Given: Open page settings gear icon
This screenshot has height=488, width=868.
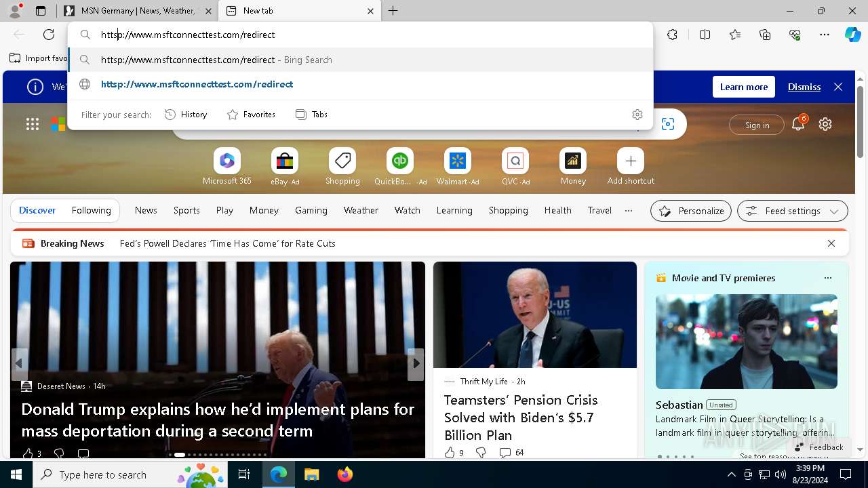Looking at the screenshot, I should coord(825,124).
